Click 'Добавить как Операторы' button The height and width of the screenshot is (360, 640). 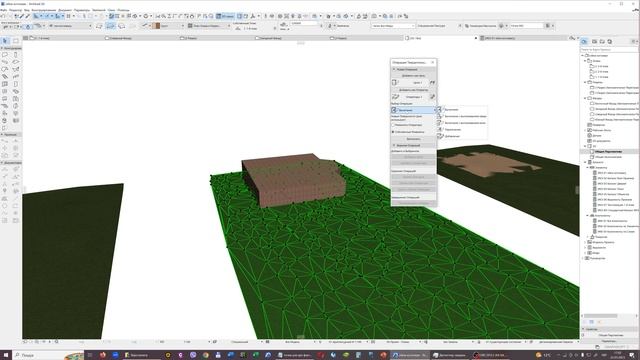click(x=413, y=90)
